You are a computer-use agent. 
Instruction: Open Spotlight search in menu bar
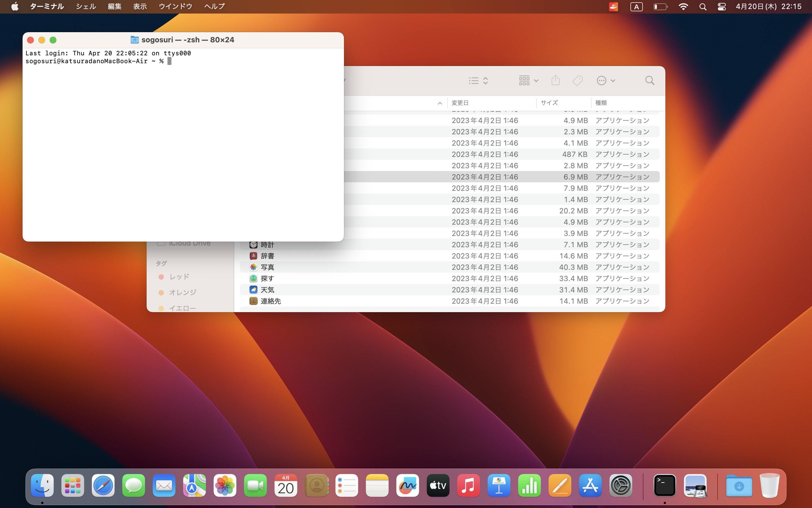point(703,7)
